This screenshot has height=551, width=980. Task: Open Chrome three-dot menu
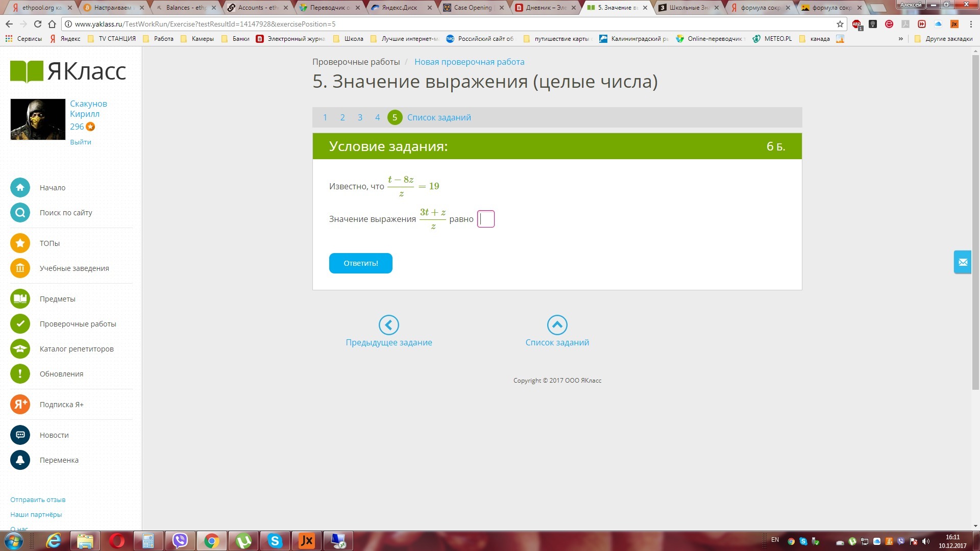point(971,24)
